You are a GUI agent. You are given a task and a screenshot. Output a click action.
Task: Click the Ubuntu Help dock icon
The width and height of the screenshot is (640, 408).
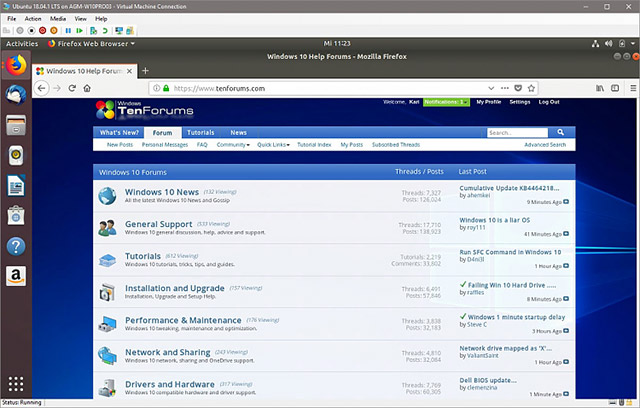point(16,246)
